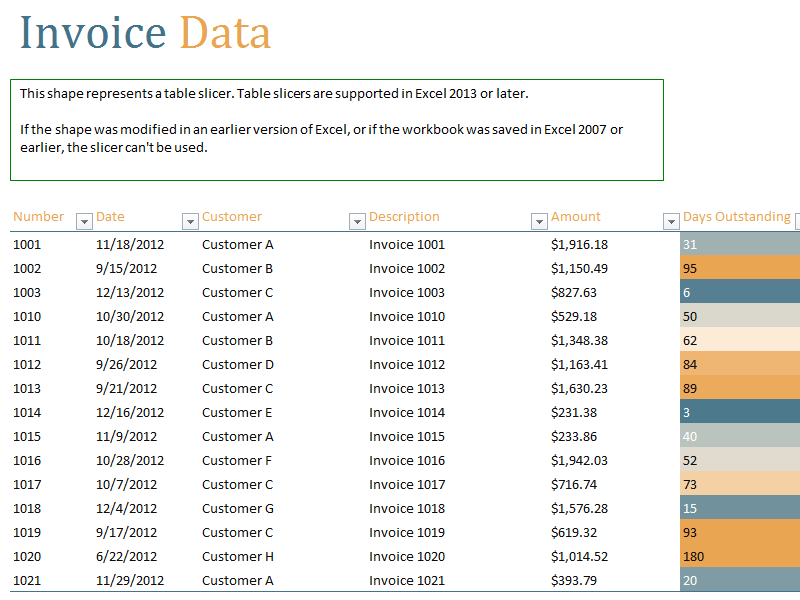Select days outstanding cell showing 50
Image resolution: width=800 pixels, height=600 pixels.
pyautogui.click(x=740, y=316)
